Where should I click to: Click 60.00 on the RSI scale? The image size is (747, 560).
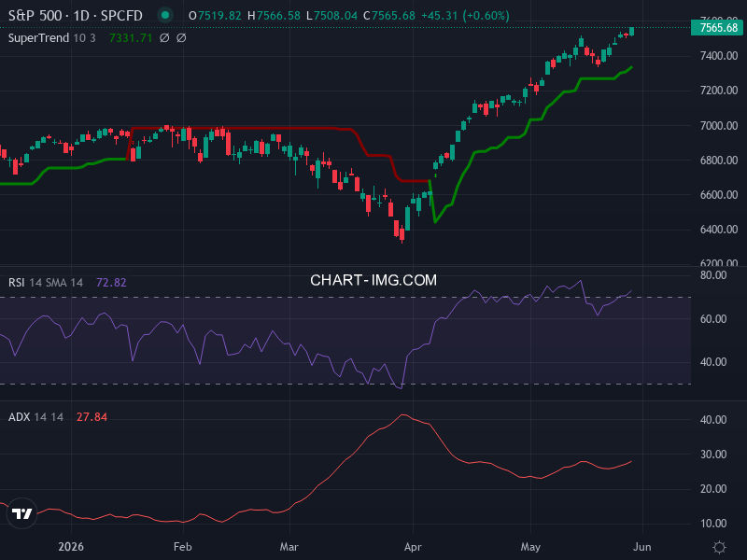click(x=713, y=319)
